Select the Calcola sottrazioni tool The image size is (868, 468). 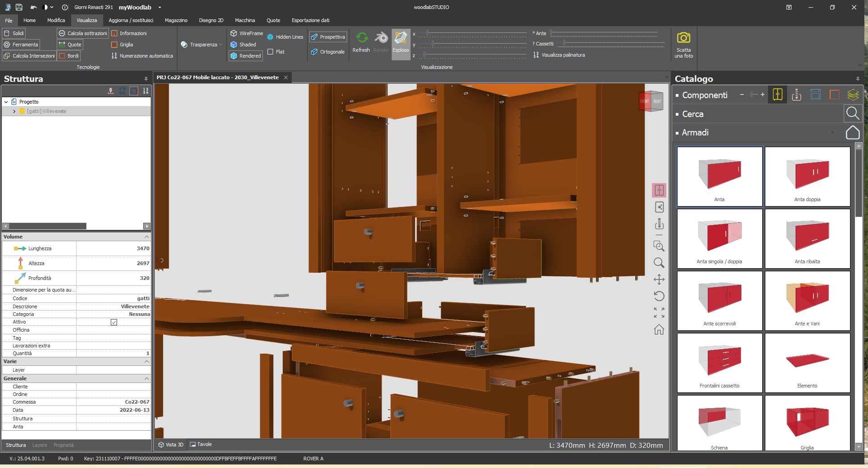(x=82, y=33)
